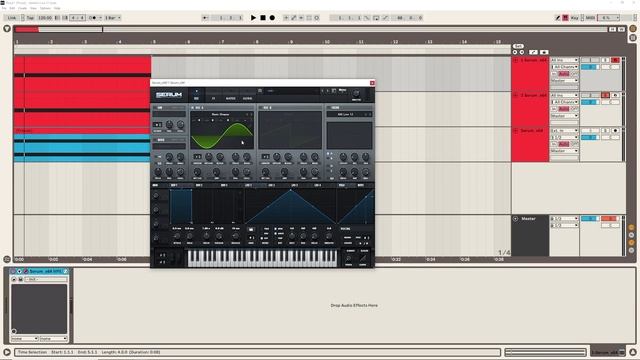Set track 2 monitoring to Off
This screenshot has height=360, width=640.
tap(574, 109)
